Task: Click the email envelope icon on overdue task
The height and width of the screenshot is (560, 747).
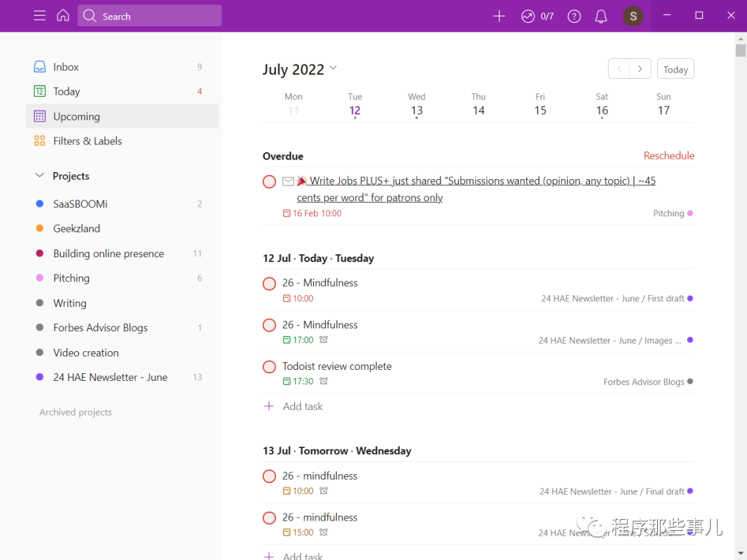Action: (288, 181)
